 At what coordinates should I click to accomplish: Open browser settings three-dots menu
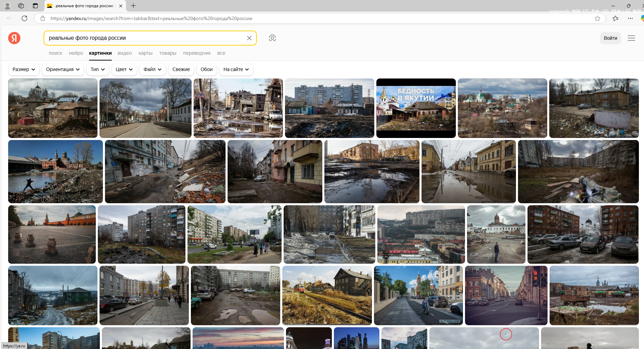tap(630, 18)
